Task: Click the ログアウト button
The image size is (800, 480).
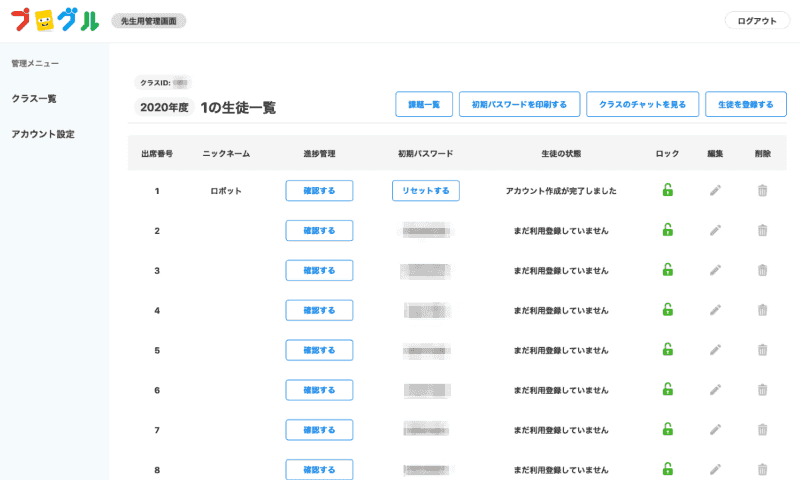Action: [x=757, y=21]
